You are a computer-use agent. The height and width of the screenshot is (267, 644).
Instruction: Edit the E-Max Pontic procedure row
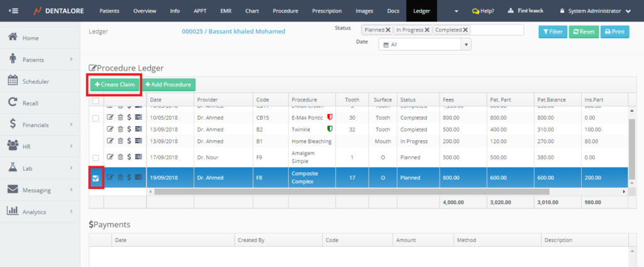(111, 118)
